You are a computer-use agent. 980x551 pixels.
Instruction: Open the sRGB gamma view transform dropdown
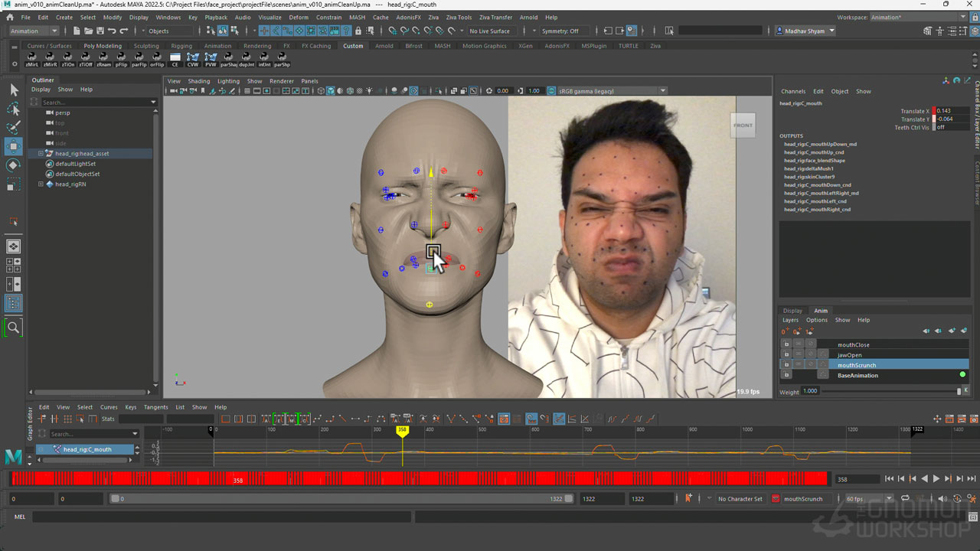[x=662, y=91]
